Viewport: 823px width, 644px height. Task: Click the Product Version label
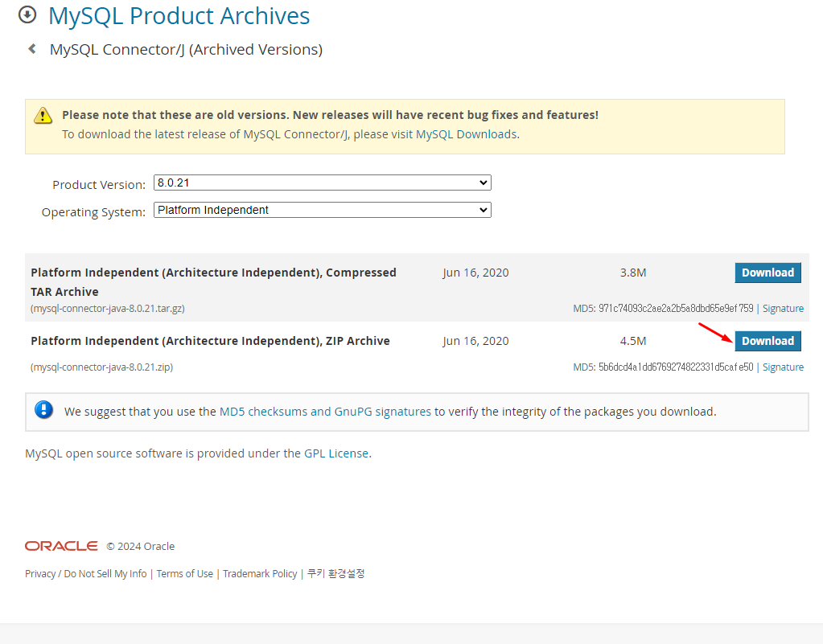(x=99, y=185)
